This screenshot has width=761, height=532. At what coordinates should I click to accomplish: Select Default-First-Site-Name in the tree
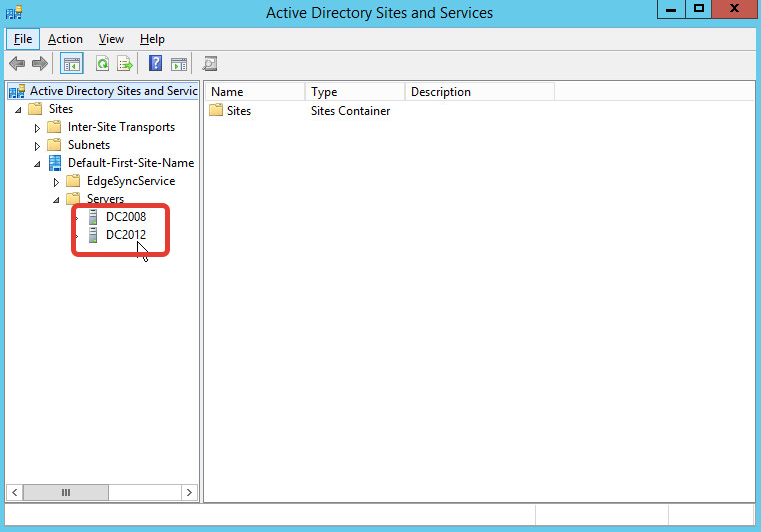[131, 163]
